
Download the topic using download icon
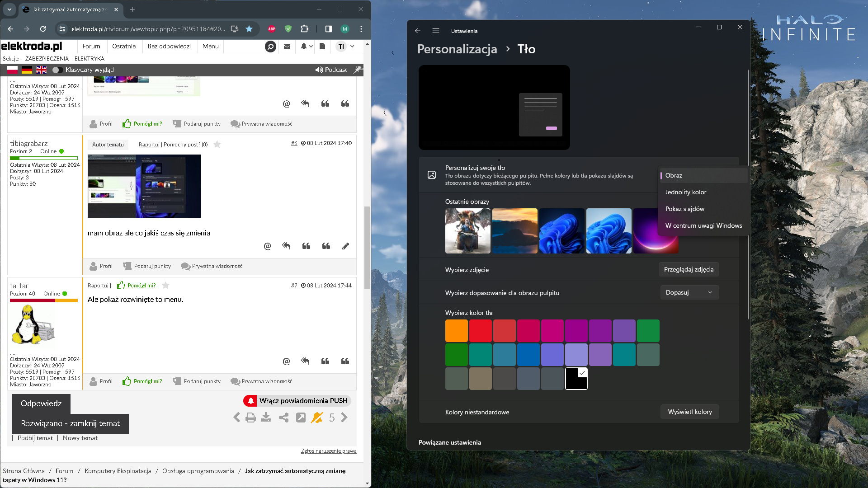pos(266,418)
